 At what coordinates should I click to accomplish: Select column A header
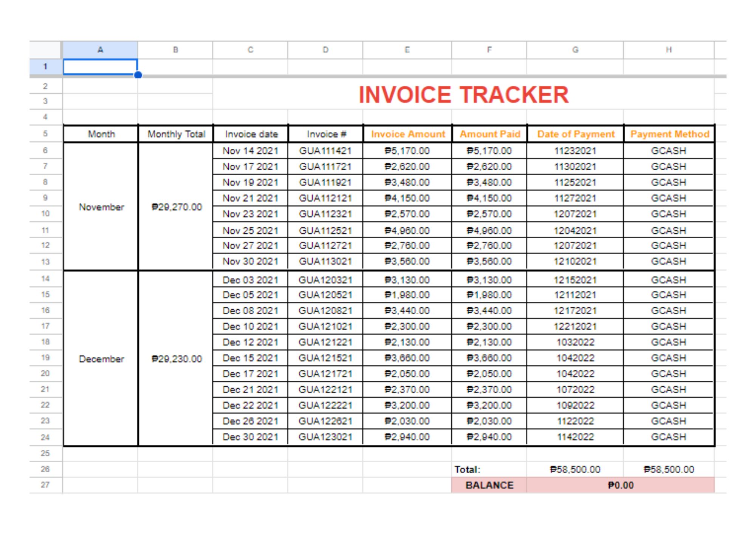(x=100, y=50)
